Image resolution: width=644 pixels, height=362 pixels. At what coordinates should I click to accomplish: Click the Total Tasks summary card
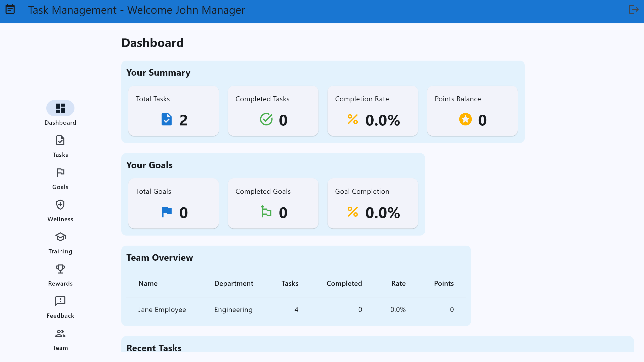point(173,111)
